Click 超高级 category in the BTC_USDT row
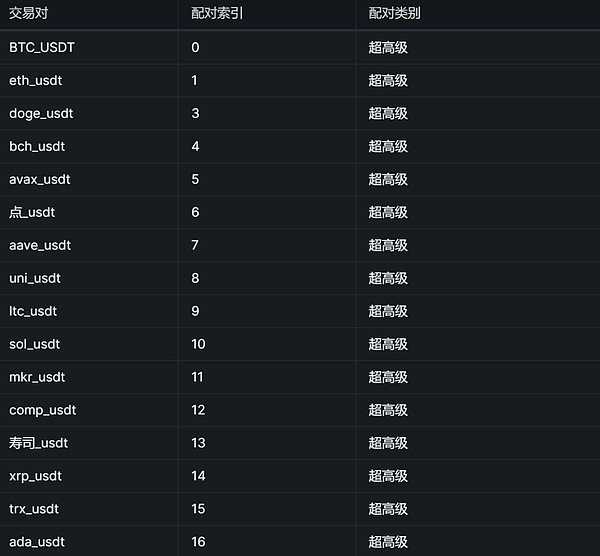The height and width of the screenshot is (556, 600). (x=388, y=47)
